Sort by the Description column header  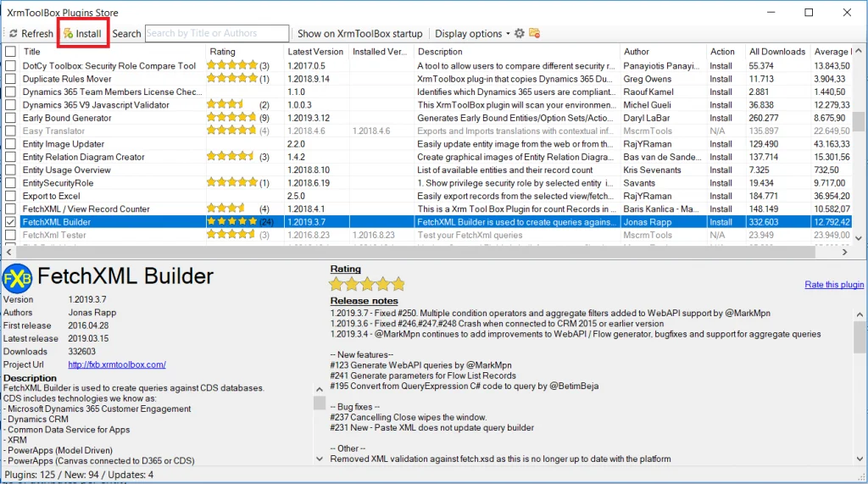[x=517, y=52]
